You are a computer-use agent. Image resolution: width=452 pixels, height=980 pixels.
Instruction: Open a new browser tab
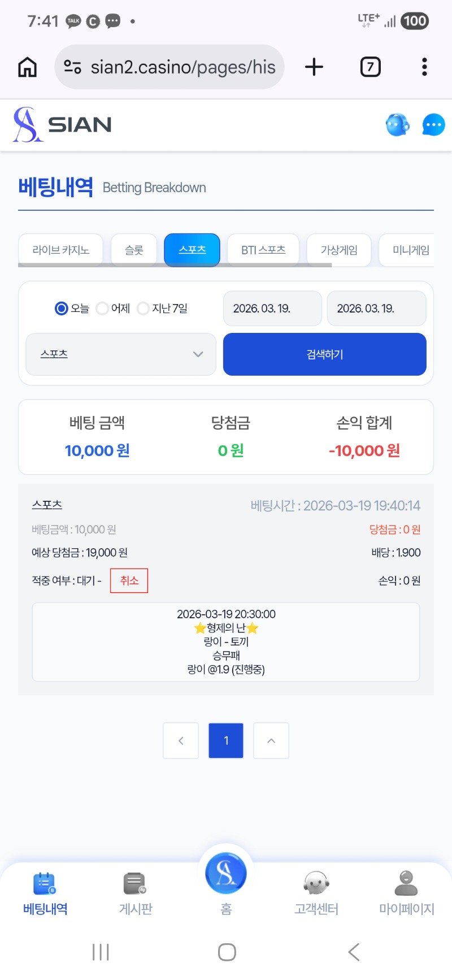tap(314, 67)
